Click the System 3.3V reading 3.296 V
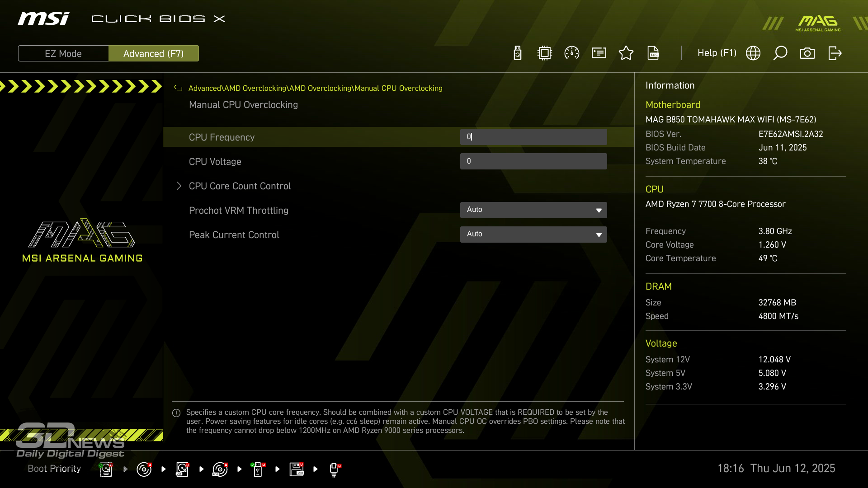Viewport: 868px width, 488px height. (772, 387)
